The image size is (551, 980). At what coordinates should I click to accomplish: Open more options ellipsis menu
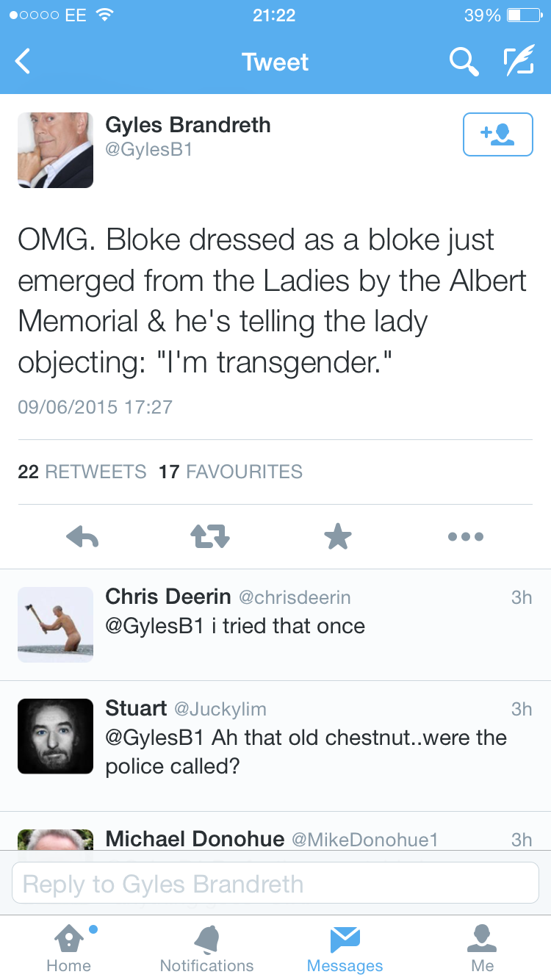click(466, 537)
